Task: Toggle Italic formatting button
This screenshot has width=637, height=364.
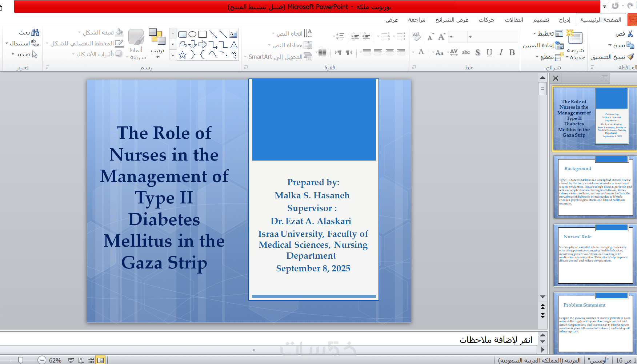Action: click(501, 53)
